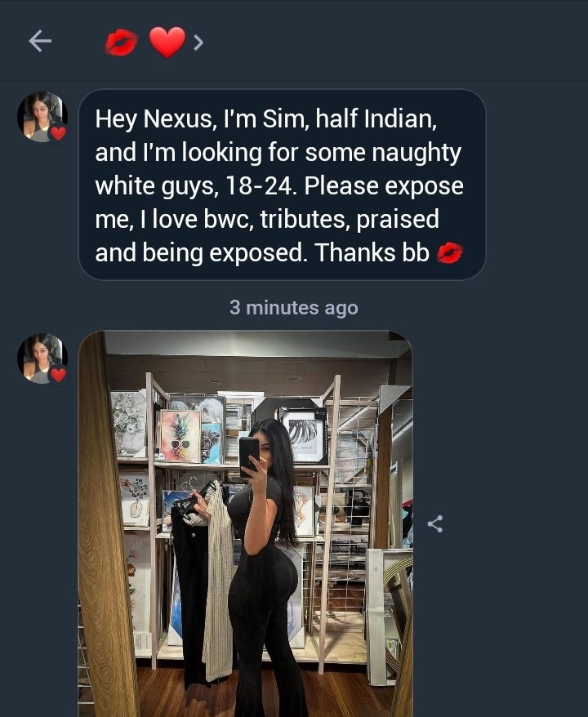Click heart badge on the lower avatar
The image size is (588, 717).
(58, 375)
